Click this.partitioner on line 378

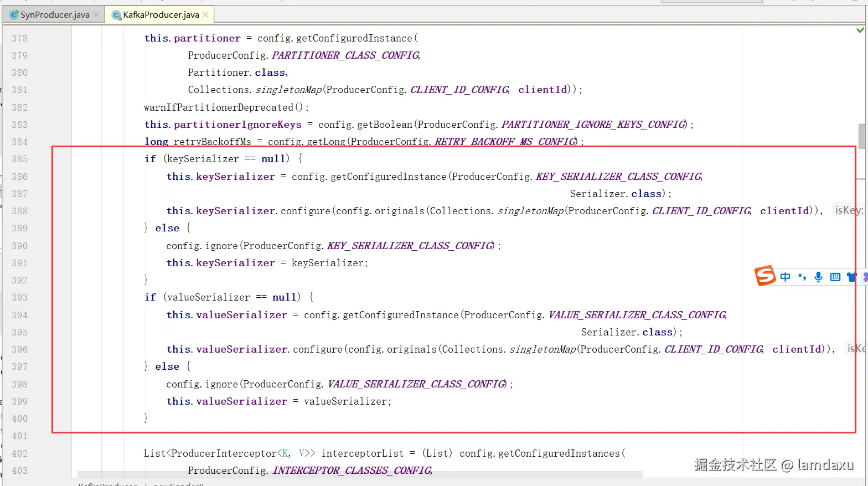pos(193,38)
